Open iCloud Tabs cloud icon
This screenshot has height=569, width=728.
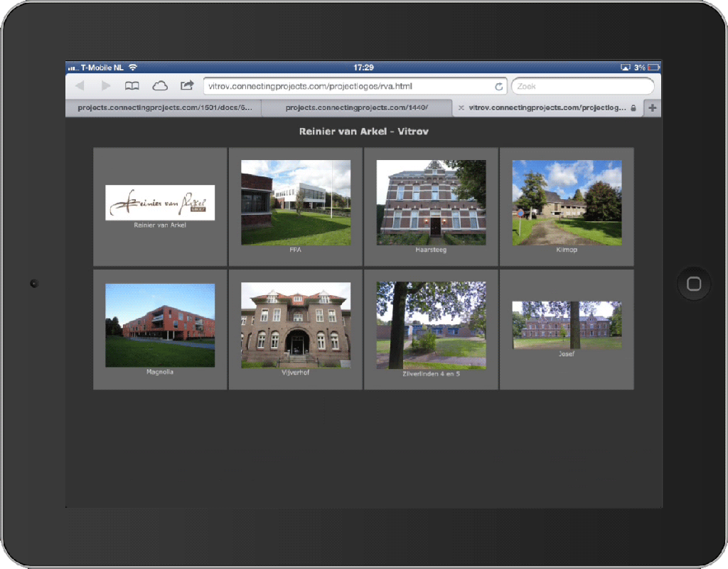point(160,86)
